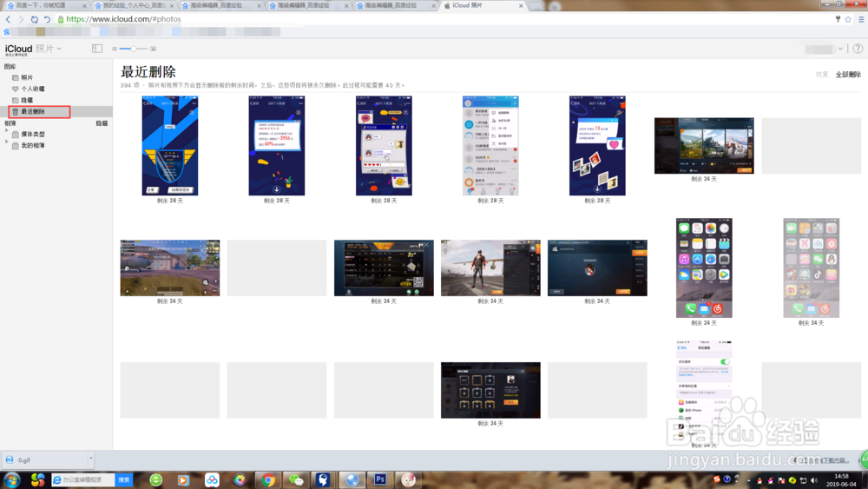Screen dimensions: 868x489
Task: Open WeChat from the taskbar
Action: coord(296,480)
